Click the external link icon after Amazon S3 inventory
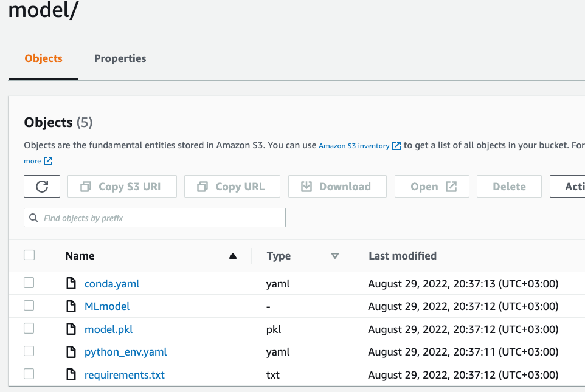This screenshot has width=585, height=392. point(396,146)
